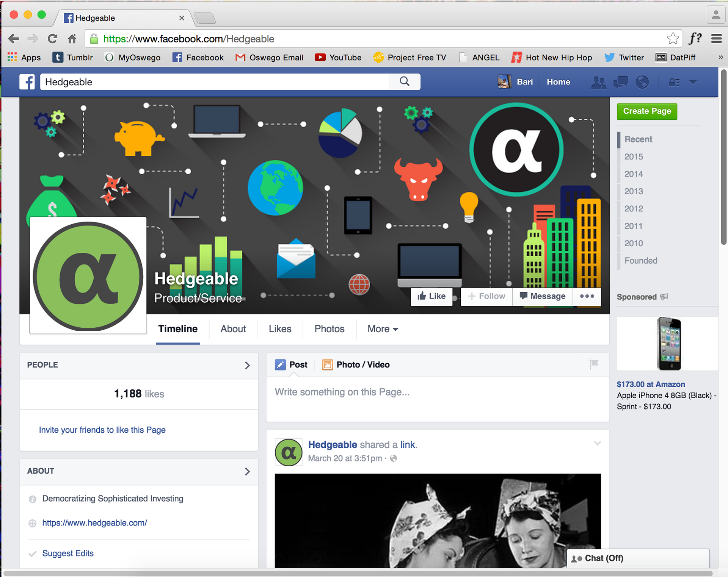Open the Chat (Off) bar

(x=638, y=558)
